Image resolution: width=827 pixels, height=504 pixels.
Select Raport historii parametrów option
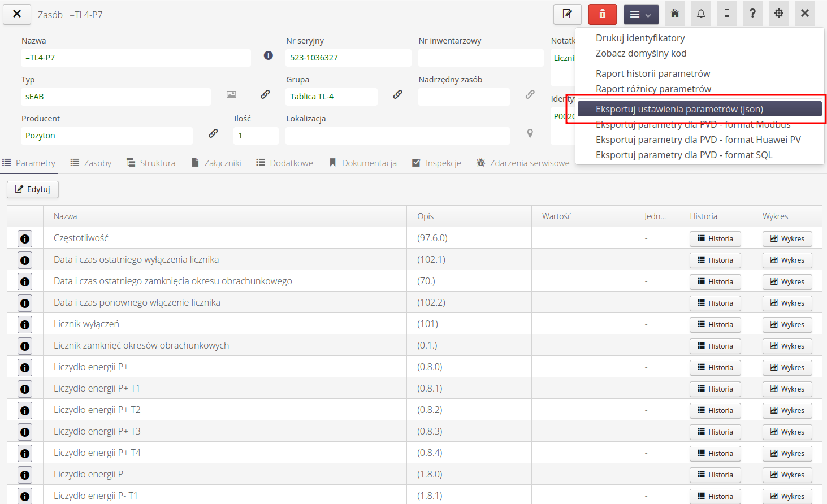click(x=652, y=73)
